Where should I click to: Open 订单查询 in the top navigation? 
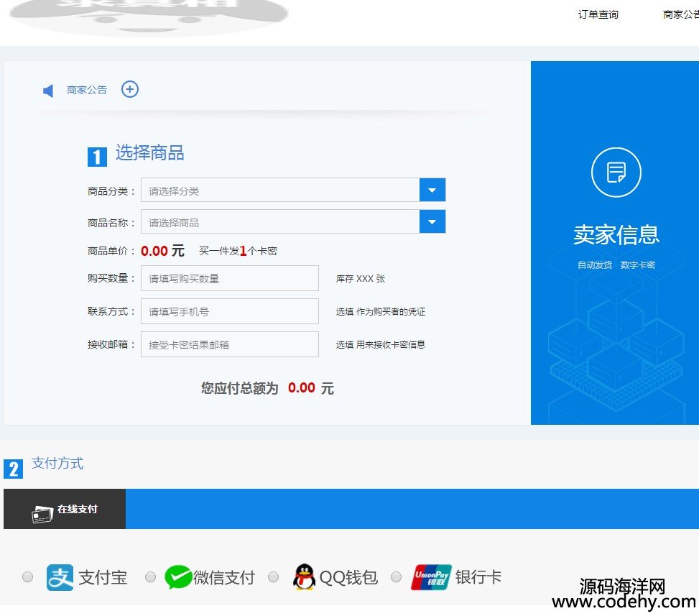tap(598, 14)
